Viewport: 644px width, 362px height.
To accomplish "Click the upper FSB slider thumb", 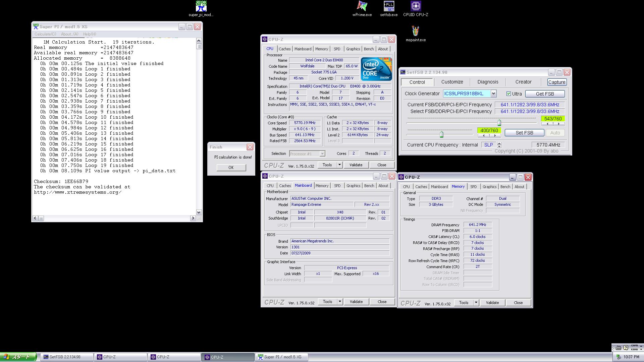I will click(x=499, y=123).
